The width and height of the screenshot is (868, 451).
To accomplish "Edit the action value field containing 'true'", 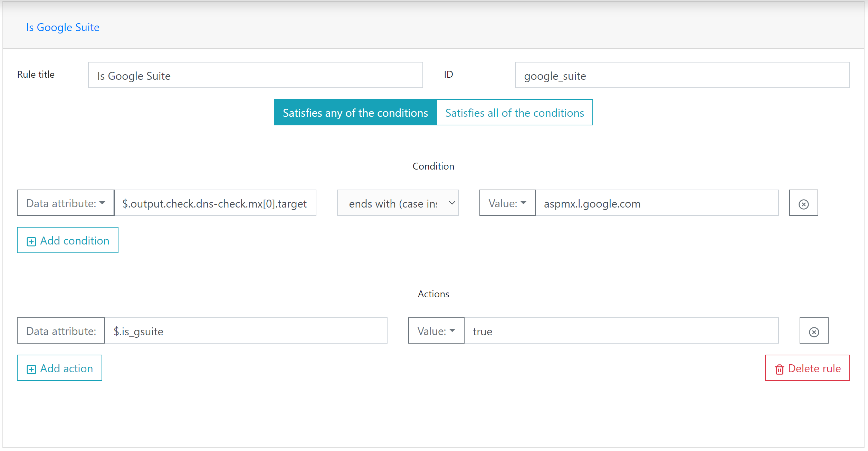I will click(621, 330).
